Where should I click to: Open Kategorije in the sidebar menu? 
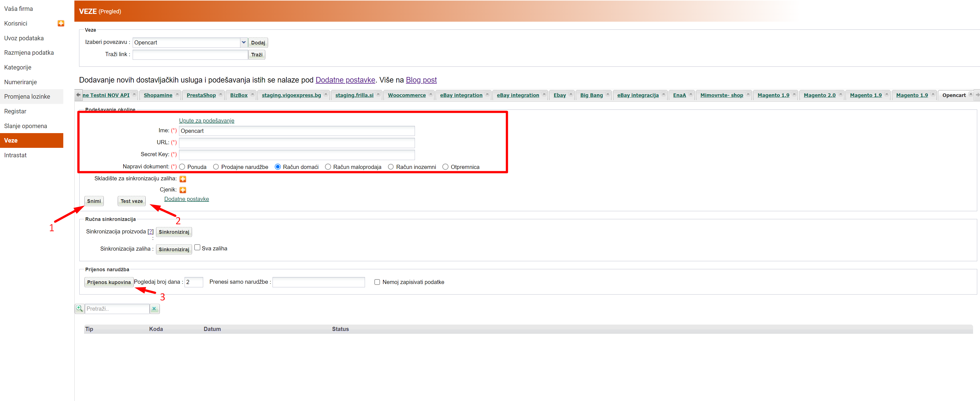(x=18, y=68)
